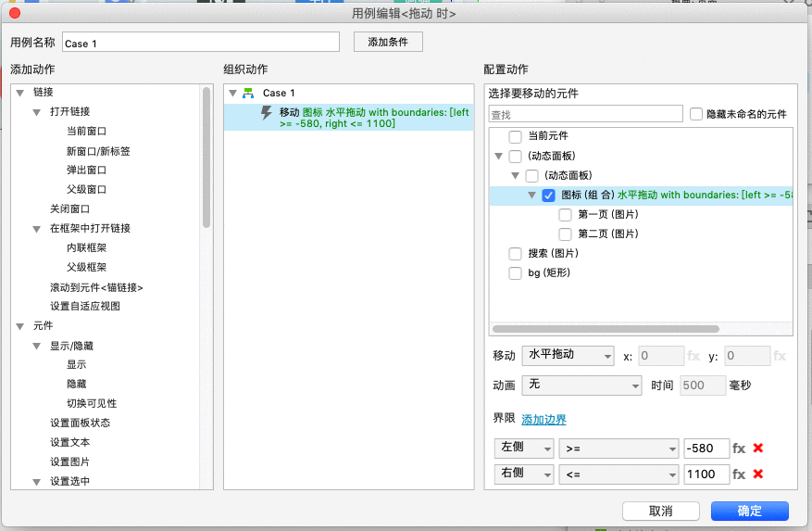The width and height of the screenshot is (812, 531).
Task: Select the 设置图片 action
Action: pyautogui.click(x=70, y=462)
